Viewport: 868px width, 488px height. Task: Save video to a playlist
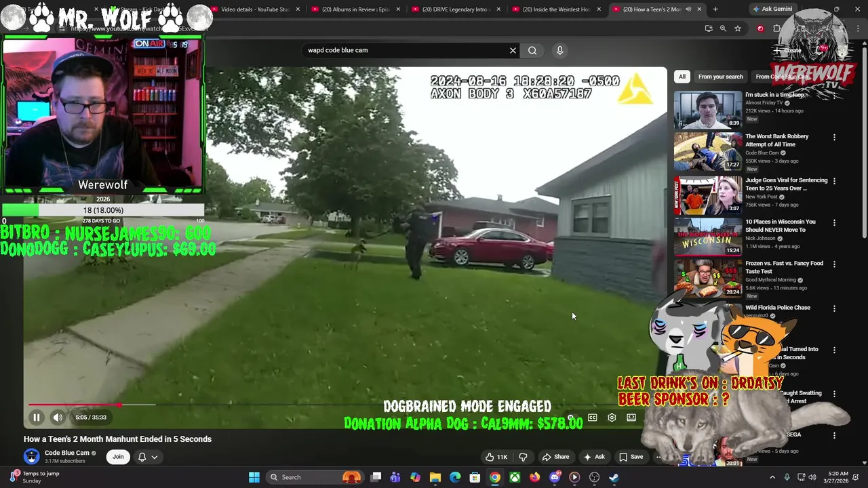631,457
